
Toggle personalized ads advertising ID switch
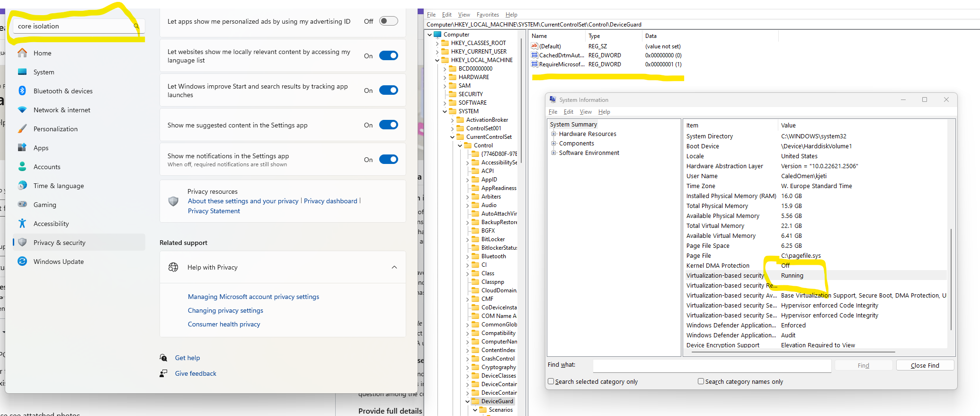(389, 21)
